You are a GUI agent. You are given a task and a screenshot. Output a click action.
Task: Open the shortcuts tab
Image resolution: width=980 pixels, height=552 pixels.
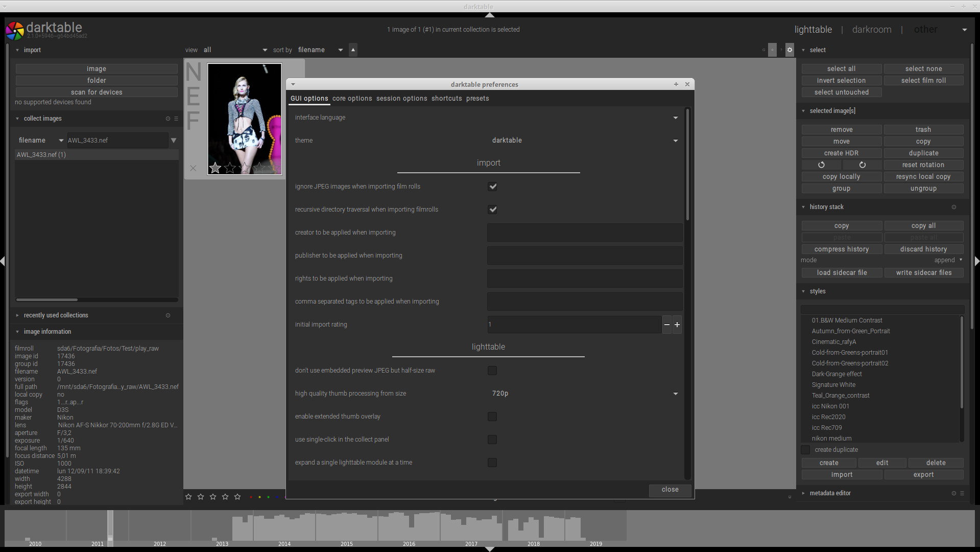pos(446,99)
